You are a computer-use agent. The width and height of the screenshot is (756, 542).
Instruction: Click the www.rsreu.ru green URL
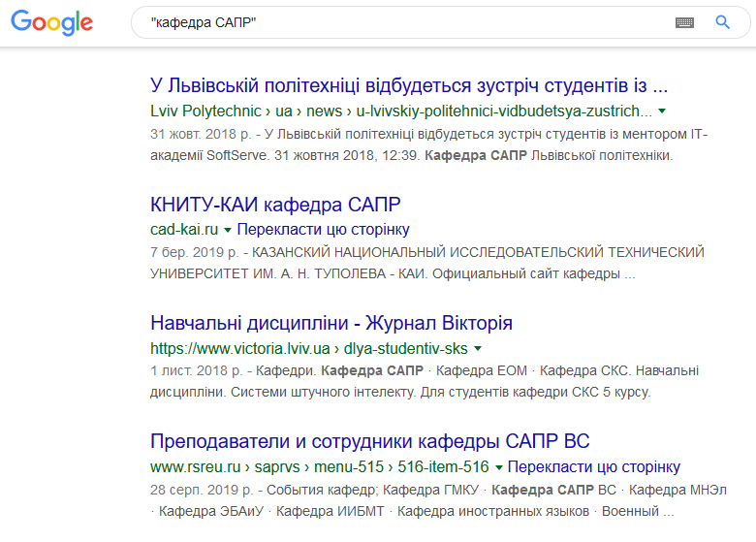tap(320, 466)
